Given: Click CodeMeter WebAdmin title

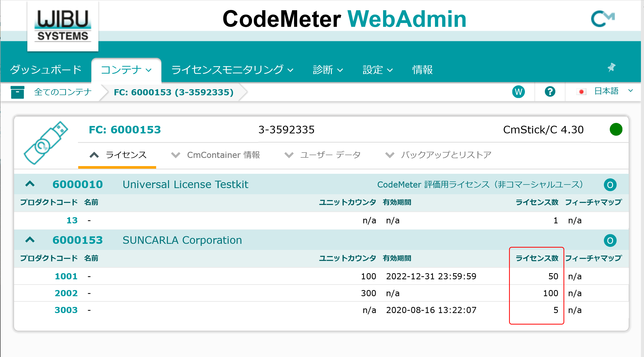Looking at the screenshot, I should coord(344,19).
